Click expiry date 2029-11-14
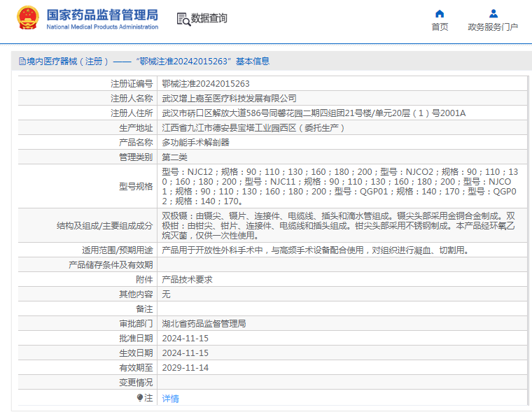532x412 pixels. coord(185,368)
